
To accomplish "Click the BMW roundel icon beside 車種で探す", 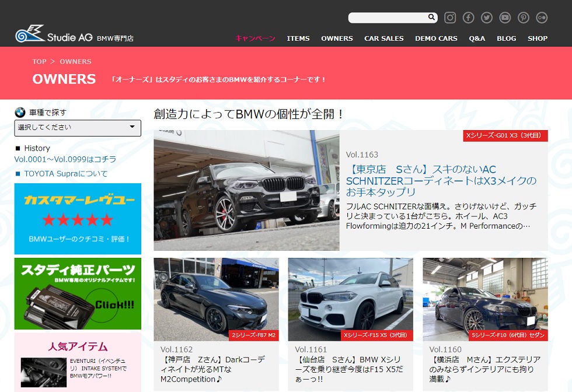I will (x=20, y=113).
